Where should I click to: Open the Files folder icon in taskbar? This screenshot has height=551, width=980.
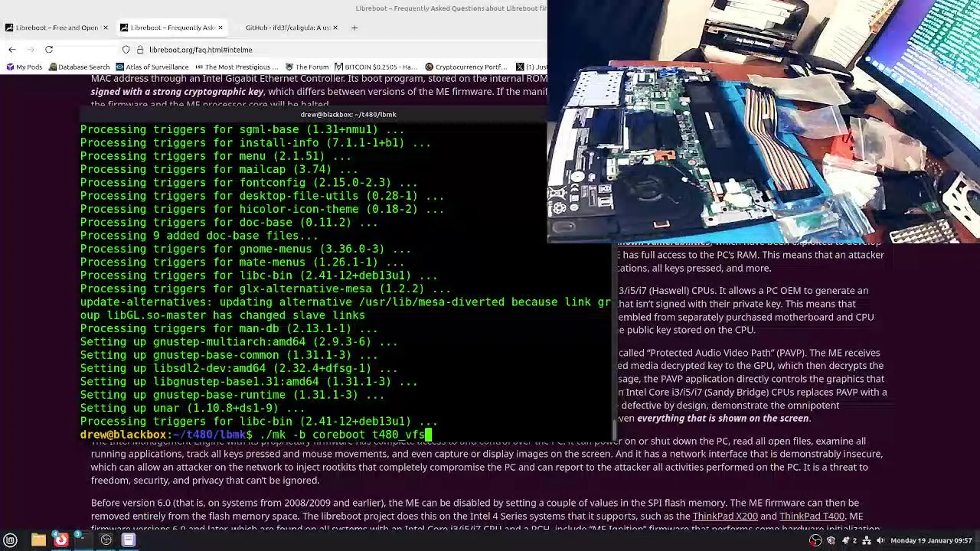(38, 540)
